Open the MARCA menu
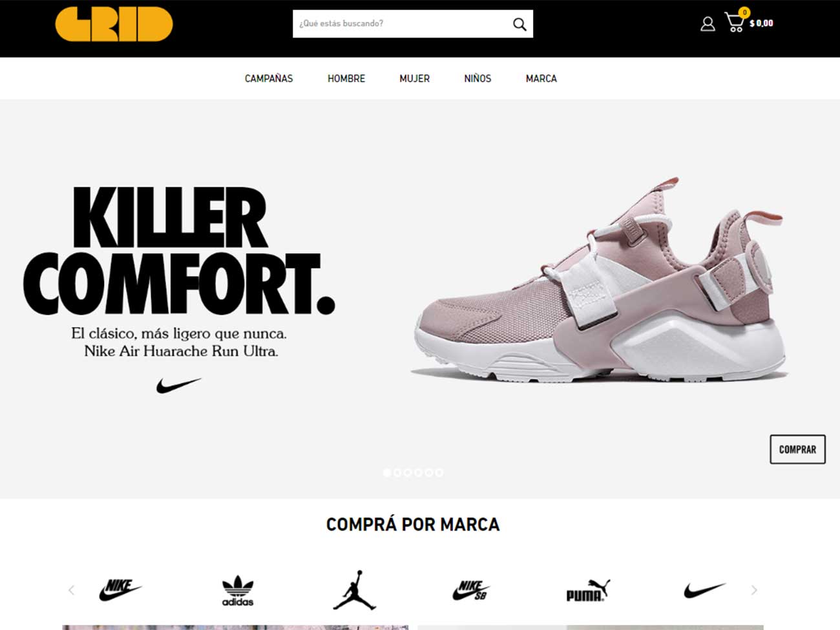The height and width of the screenshot is (630, 840). [541, 78]
